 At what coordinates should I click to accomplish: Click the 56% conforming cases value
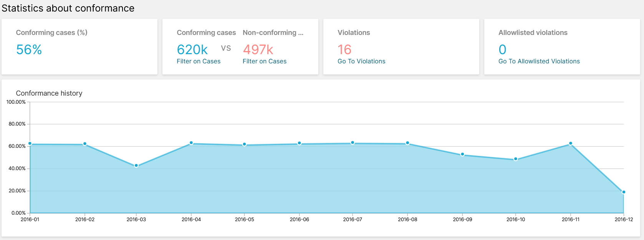(29, 50)
